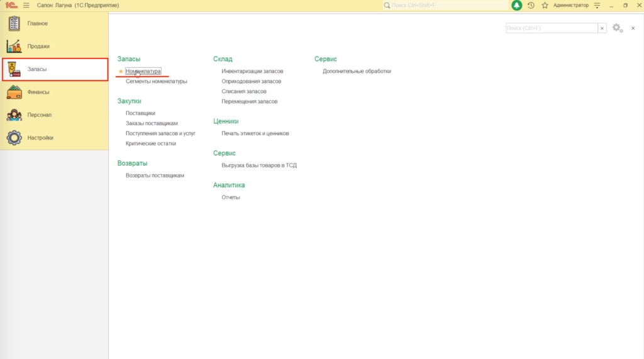Open Отчеты under Аналитика

coord(231,197)
